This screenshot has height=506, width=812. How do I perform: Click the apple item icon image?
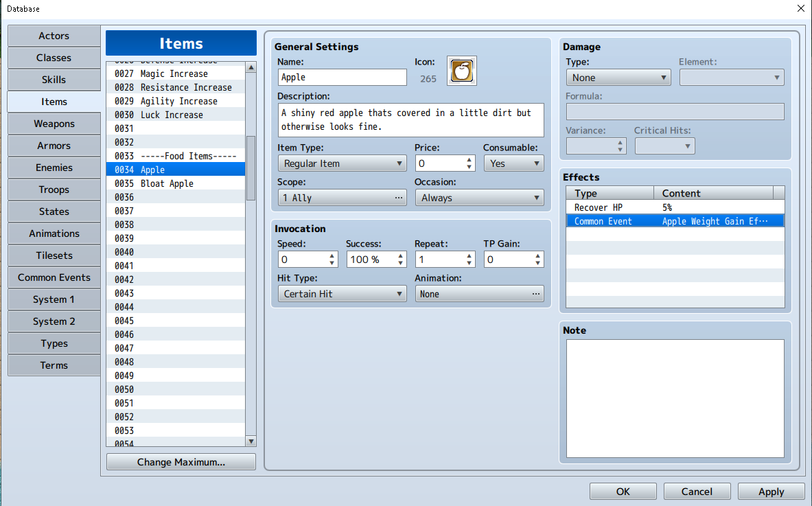click(x=462, y=71)
